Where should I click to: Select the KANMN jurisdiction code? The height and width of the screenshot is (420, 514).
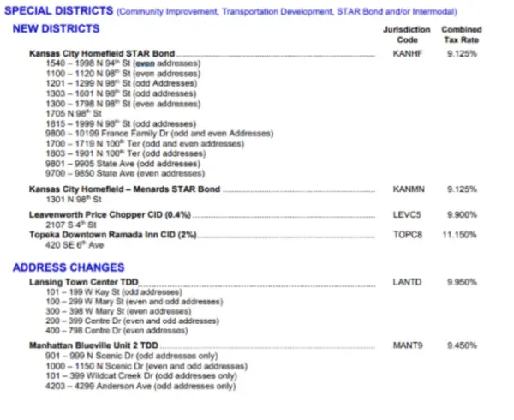[409, 189]
